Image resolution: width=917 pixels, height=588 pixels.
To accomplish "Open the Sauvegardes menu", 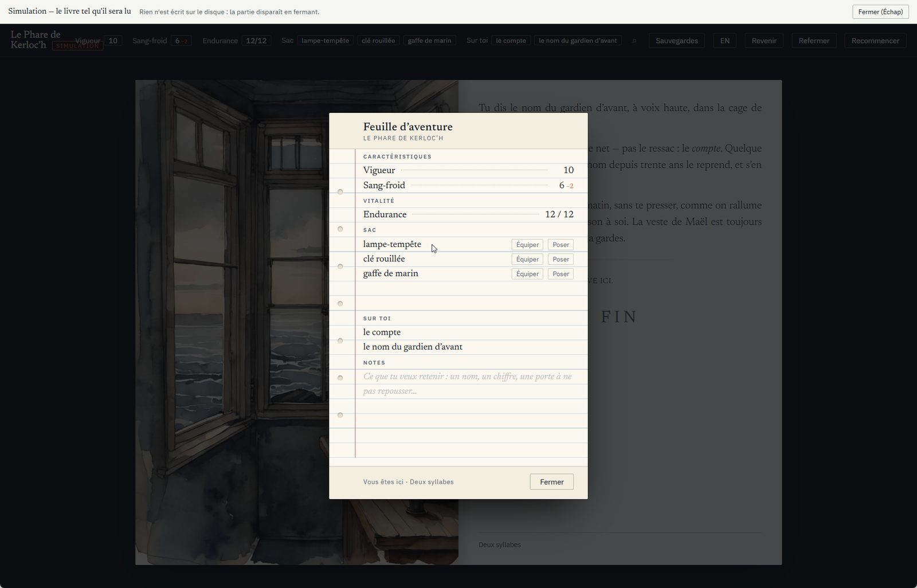I will [677, 41].
